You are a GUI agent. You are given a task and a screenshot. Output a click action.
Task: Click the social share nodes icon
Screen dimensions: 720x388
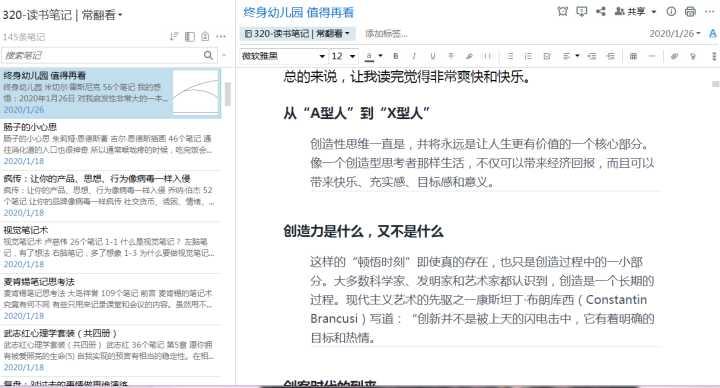(601, 11)
